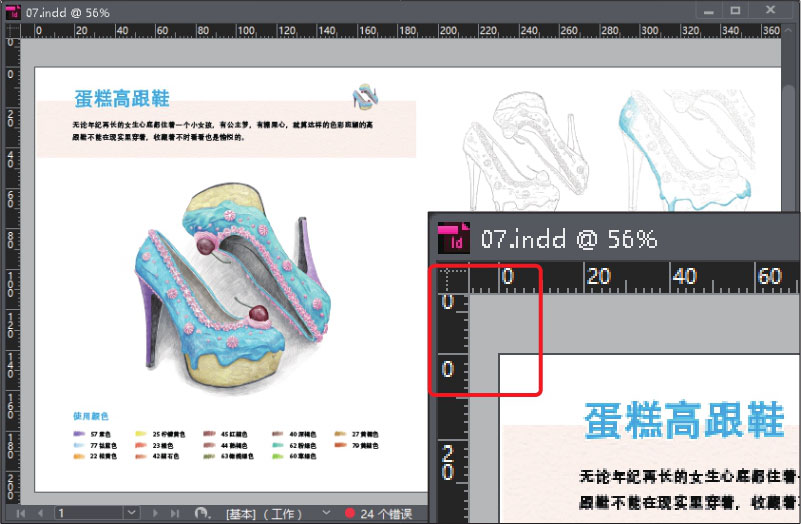The image size is (801, 524).
Task: Click the InDesign document icon in title bar
Action: tap(12, 12)
